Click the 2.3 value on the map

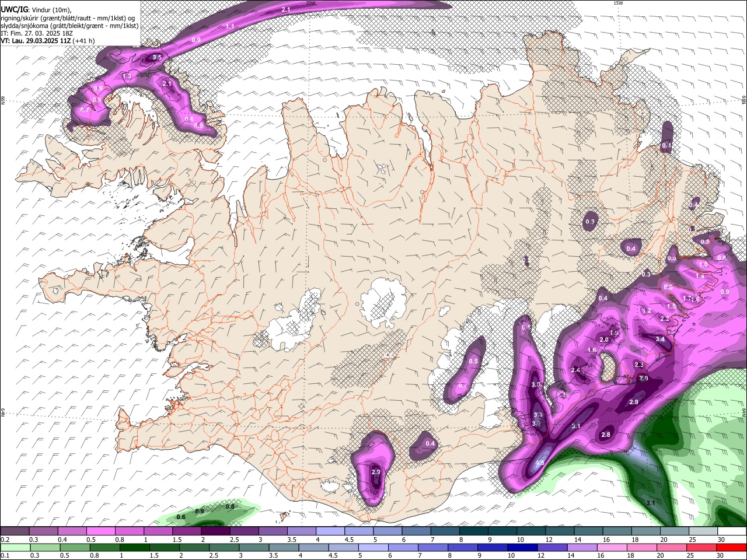(639, 365)
